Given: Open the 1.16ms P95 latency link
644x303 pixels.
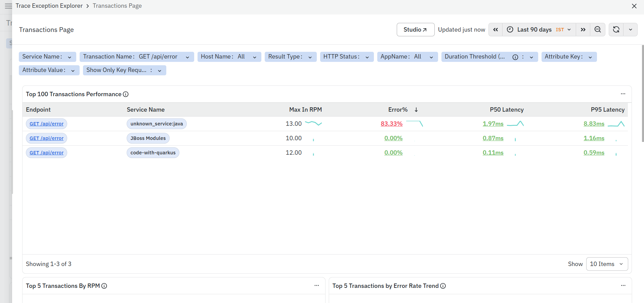Looking at the screenshot, I should [x=594, y=138].
